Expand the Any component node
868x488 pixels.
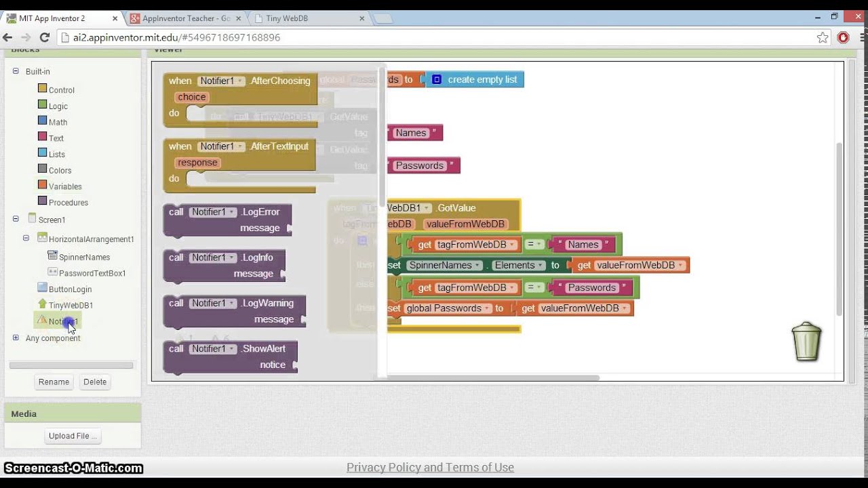(x=16, y=338)
